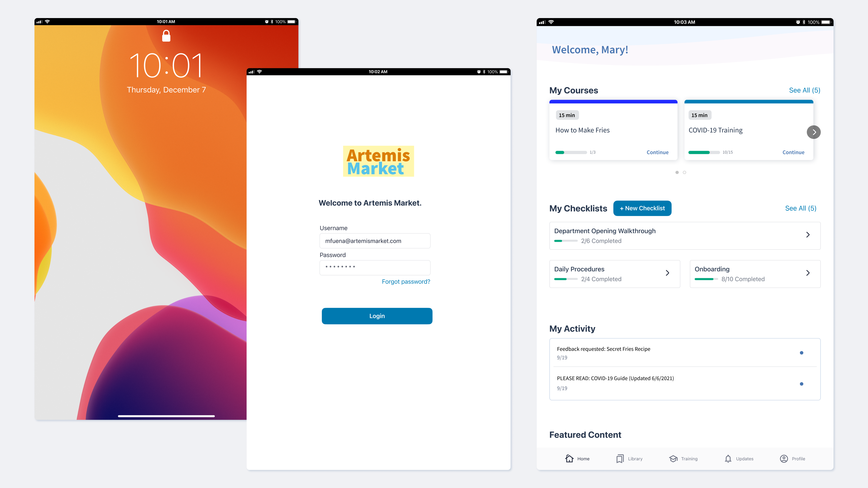Click the round next-arrow on course carousel
Screen dimensions: 868x488
click(814, 132)
